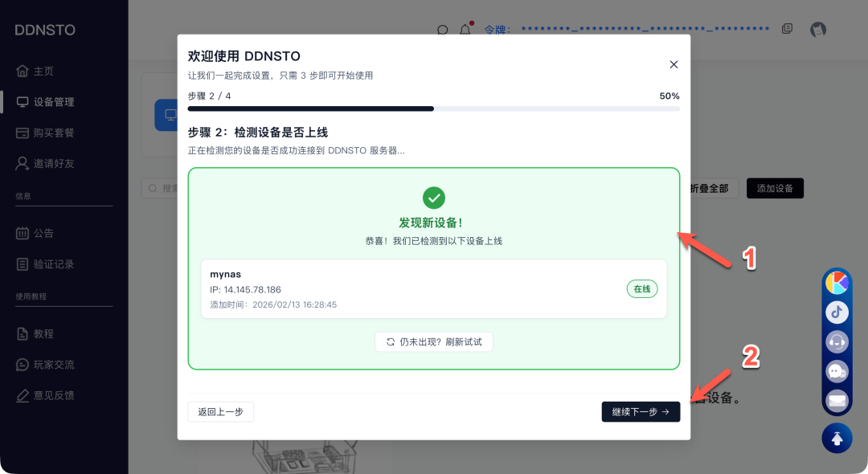Open the chat messages icon in top bar
Image resolution: width=868 pixels, height=474 pixels.
tap(443, 29)
